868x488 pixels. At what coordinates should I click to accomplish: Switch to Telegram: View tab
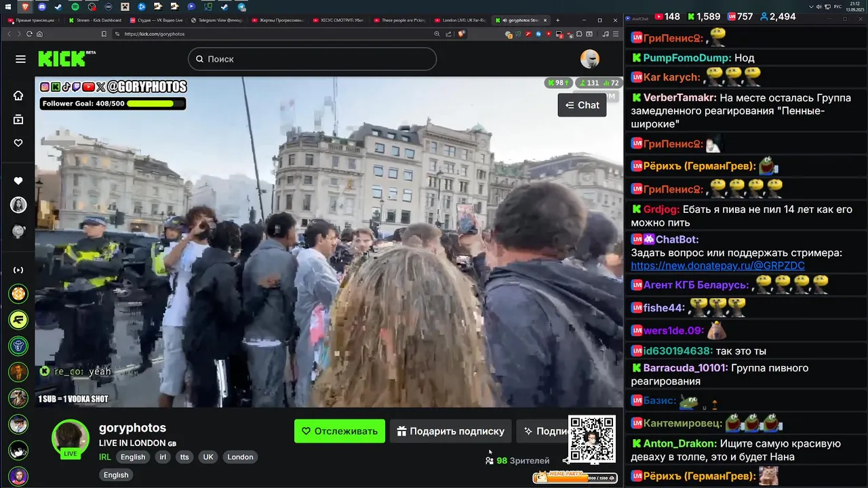[x=217, y=20]
